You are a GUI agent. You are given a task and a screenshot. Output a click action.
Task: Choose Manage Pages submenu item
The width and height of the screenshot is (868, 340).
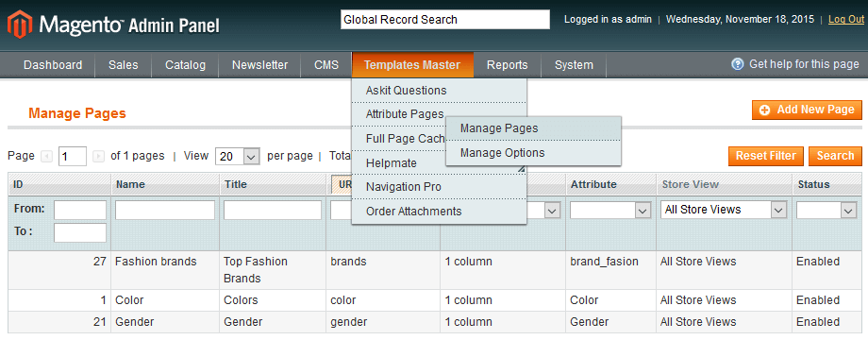[x=533, y=128]
